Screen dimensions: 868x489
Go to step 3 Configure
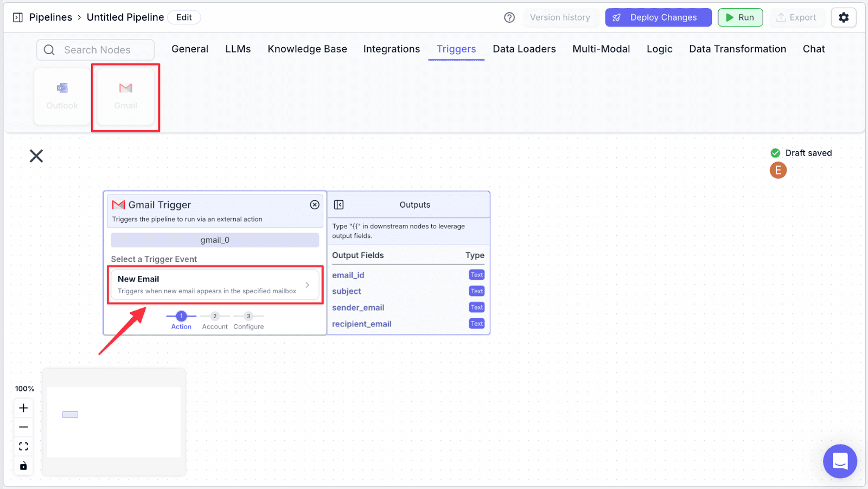pos(248,320)
